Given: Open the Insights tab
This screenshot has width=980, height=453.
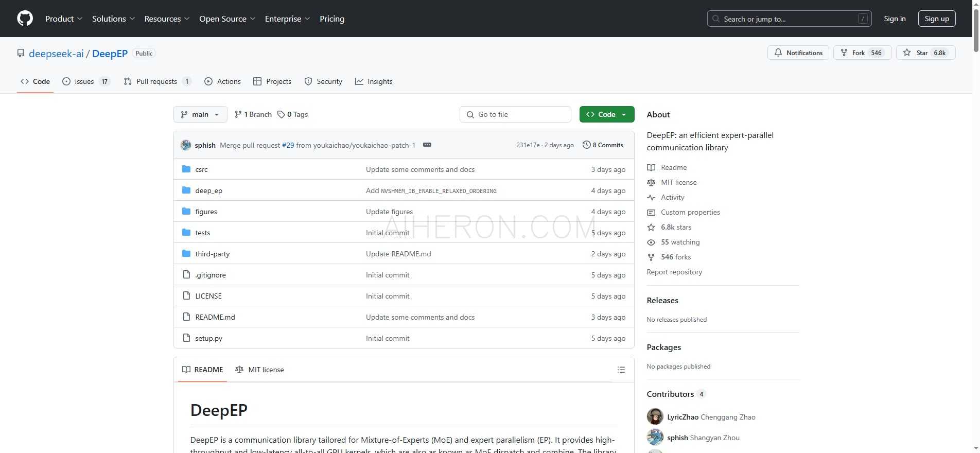Looking at the screenshot, I should pyautogui.click(x=374, y=81).
